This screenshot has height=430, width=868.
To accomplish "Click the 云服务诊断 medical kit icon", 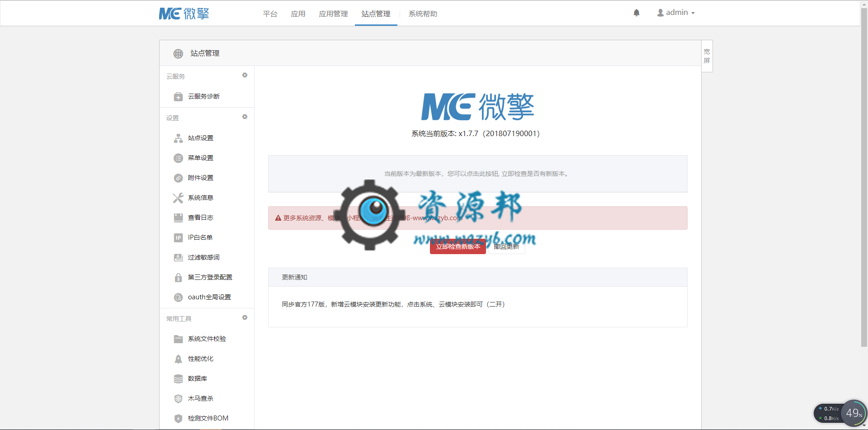I will (178, 97).
